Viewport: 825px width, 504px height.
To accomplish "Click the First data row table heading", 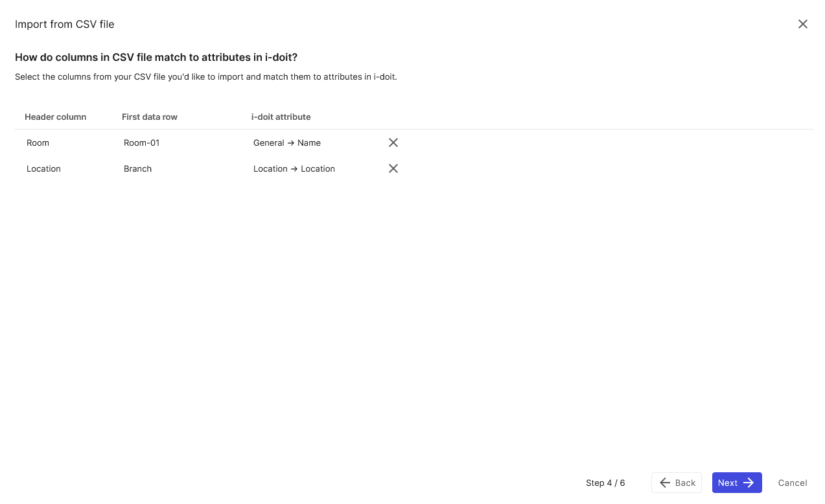I will (x=150, y=117).
